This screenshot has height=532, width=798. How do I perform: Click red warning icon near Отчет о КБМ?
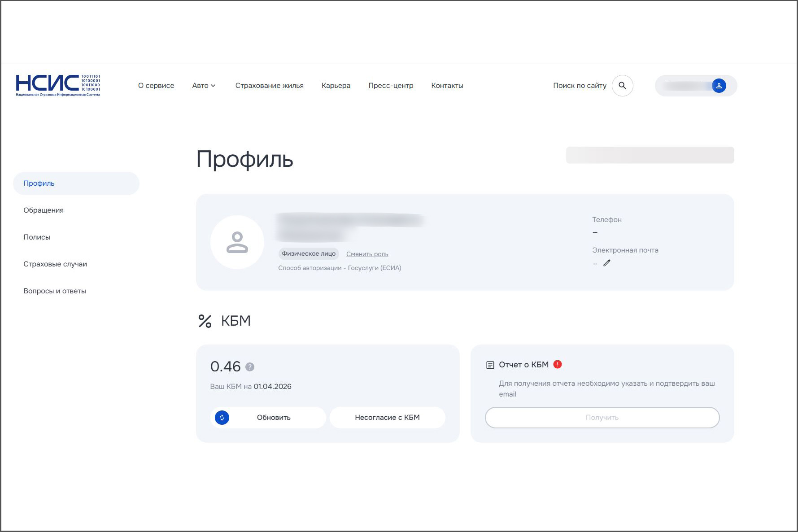coord(558,364)
